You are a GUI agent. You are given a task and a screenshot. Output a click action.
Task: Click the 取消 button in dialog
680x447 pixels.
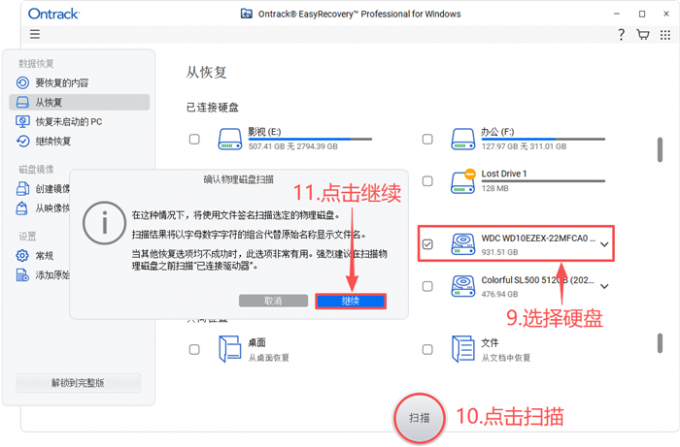coord(273,301)
